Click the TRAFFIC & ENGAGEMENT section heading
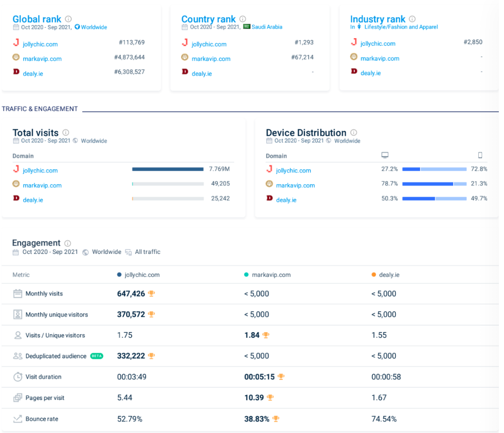 point(40,109)
